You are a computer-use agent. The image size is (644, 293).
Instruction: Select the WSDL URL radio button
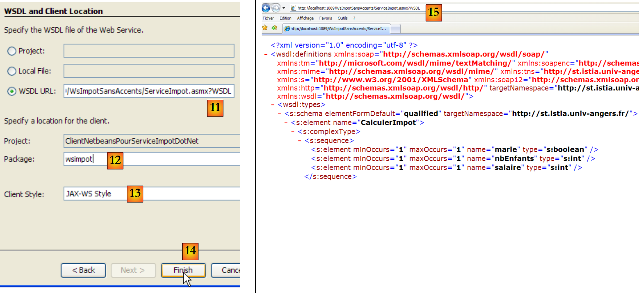[x=12, y=91]
